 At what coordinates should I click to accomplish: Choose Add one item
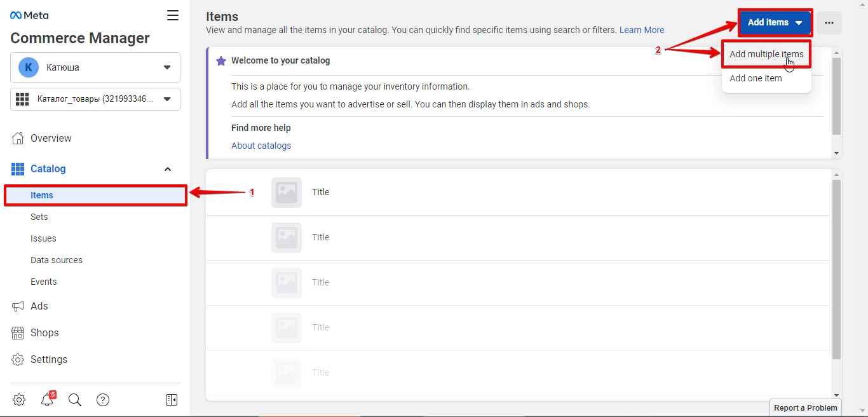pos(756,78)
